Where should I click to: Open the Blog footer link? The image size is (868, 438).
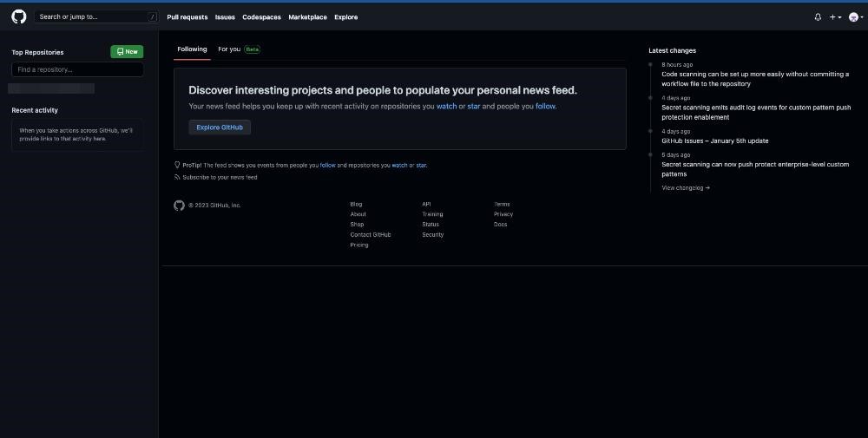(x=356, y=204)
